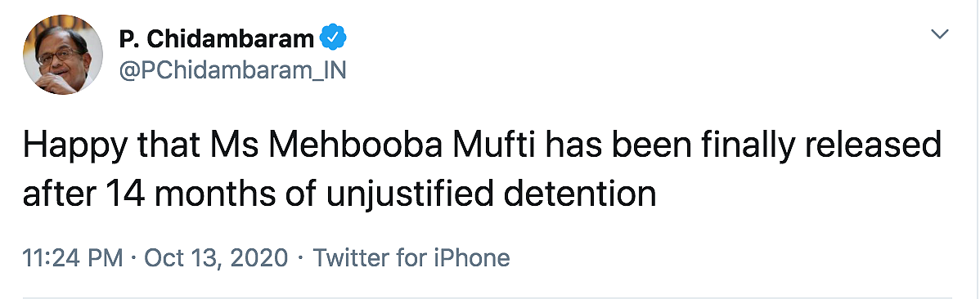
Task: Click the round profile avatar photo
Action: 63,54
